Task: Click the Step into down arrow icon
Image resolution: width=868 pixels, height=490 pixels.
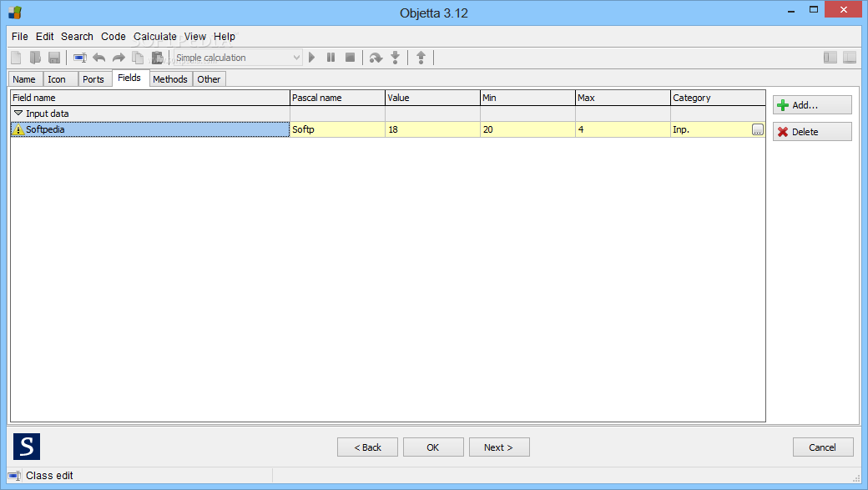Action: 396,58
